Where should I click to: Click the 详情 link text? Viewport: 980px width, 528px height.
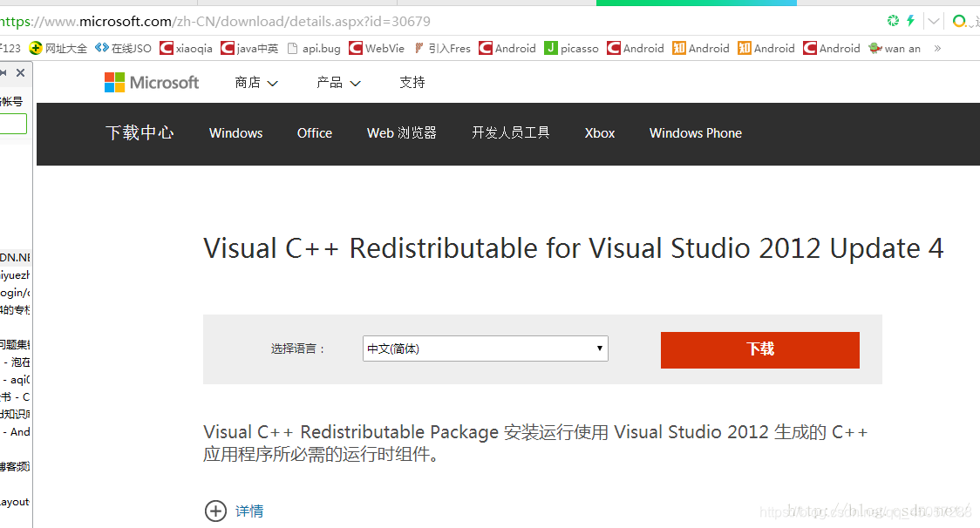tap(249, 511)
